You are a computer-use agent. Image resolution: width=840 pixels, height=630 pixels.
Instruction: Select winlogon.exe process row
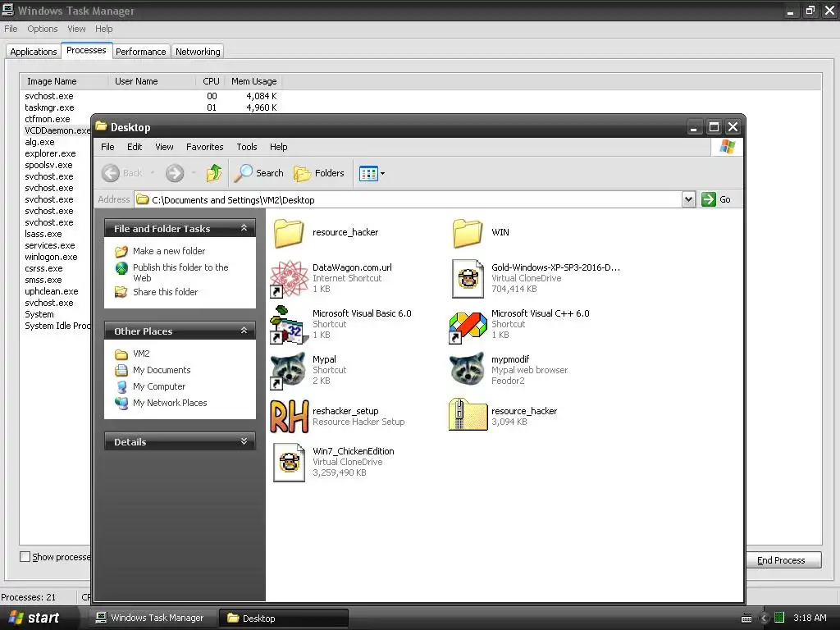tap(51, 257)
